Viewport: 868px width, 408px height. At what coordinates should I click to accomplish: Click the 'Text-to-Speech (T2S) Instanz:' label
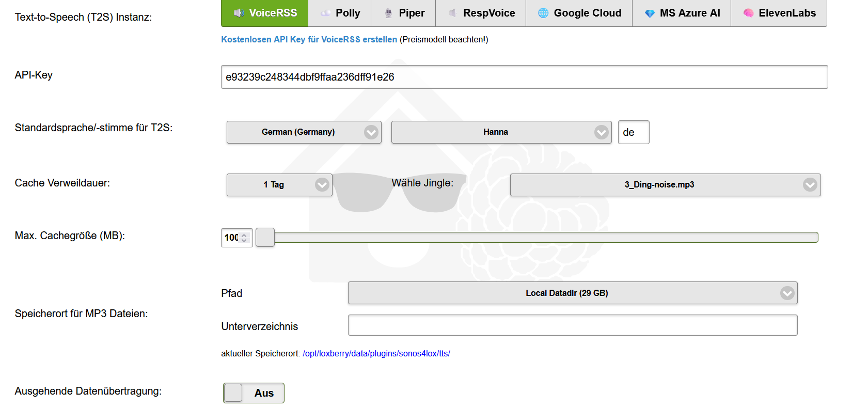pos(83,17)
